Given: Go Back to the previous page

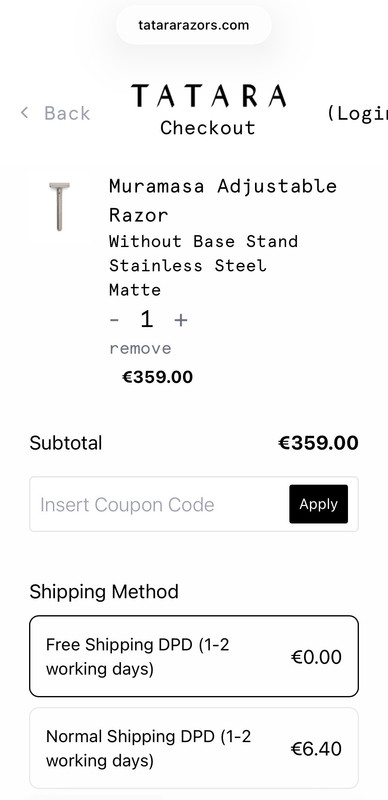Looking at the screenshot, I should 55,113.
